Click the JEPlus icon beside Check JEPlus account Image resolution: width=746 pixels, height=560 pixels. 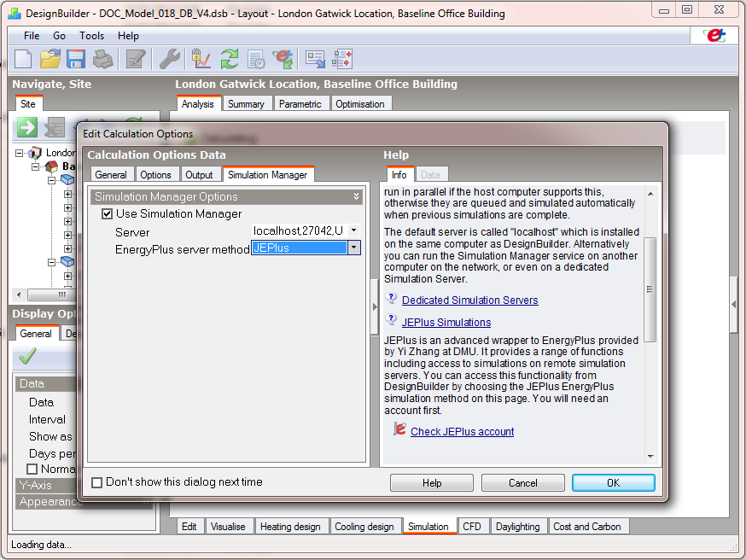click(399, 429)
